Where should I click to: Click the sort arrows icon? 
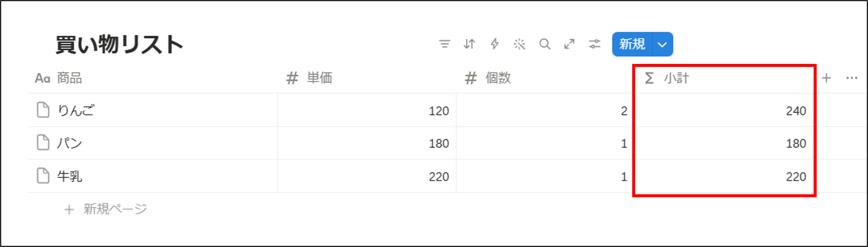coord(470,44)
